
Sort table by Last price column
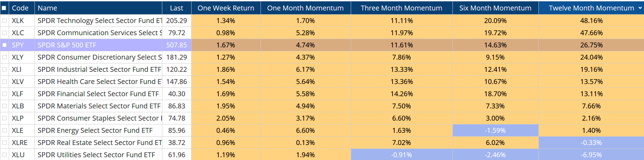(176, 8)
